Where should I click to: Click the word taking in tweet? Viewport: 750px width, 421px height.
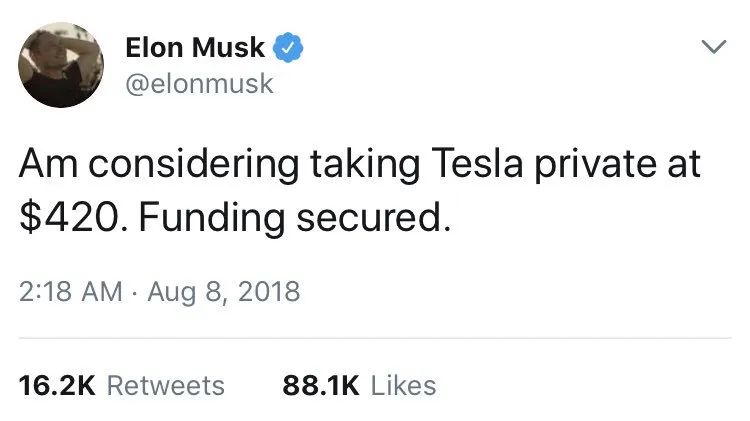pos(365,165)
